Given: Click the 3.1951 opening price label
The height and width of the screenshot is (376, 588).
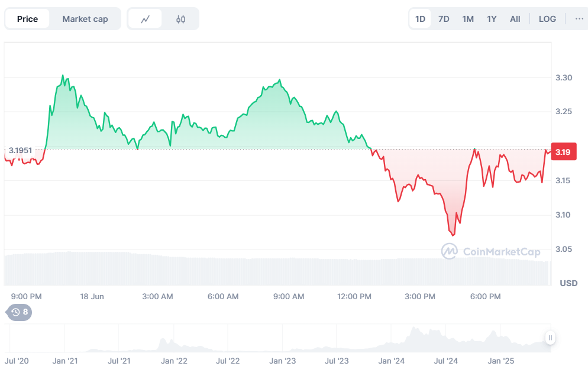Looking at the screenshot, I should [x=20, y=151].
